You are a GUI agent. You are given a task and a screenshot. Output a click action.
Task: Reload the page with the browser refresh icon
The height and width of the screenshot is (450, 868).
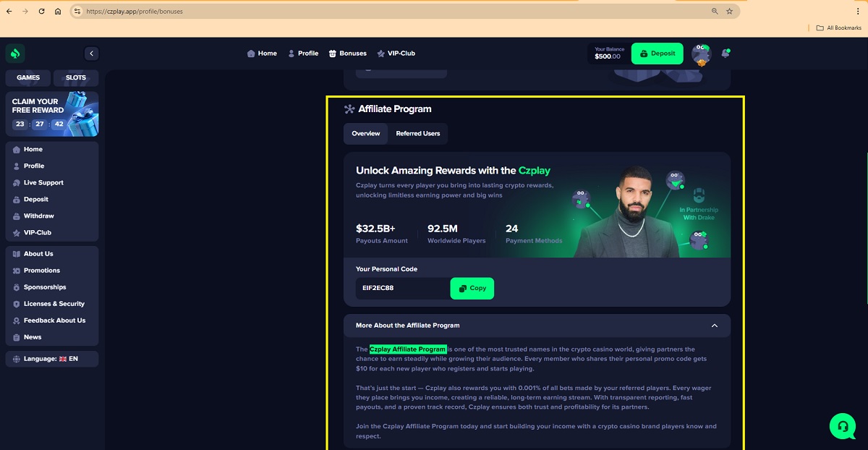(x=41, y=12)
